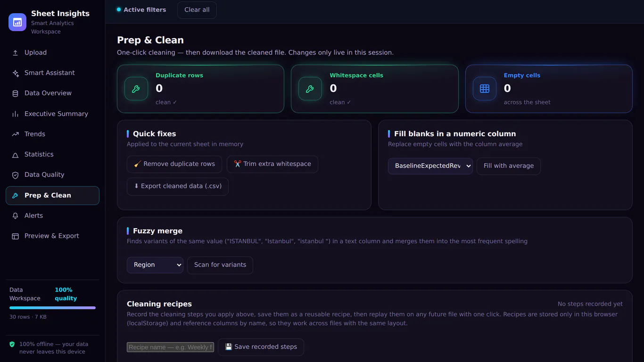Viewport: 644px width, 362px height.
Task: Click the Recipe name input field
Action: [170, 347]
